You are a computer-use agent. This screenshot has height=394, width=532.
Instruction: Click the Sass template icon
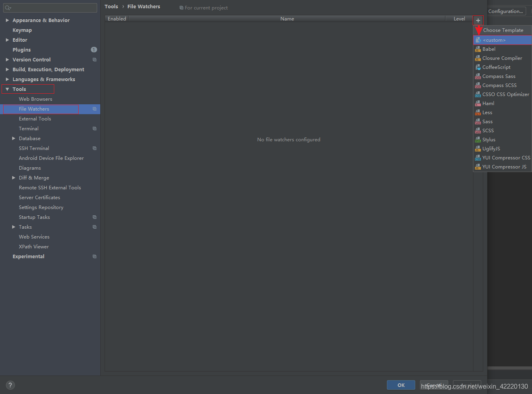(478, 122)
